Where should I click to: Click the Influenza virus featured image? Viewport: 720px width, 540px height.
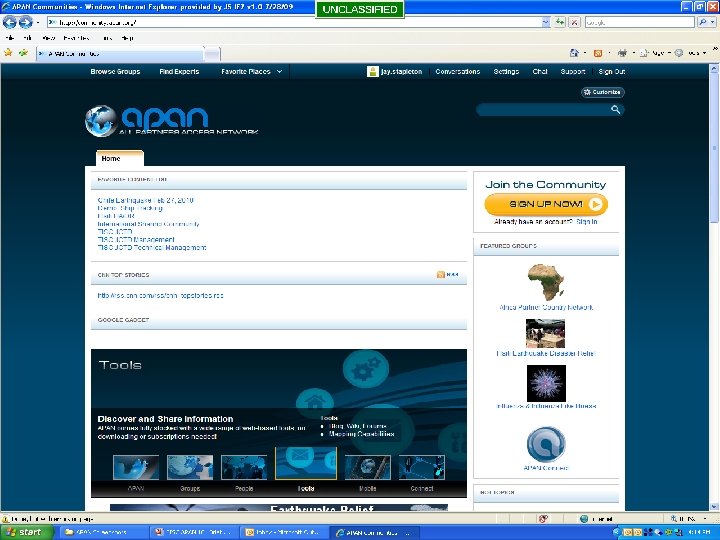click(546, 383)
